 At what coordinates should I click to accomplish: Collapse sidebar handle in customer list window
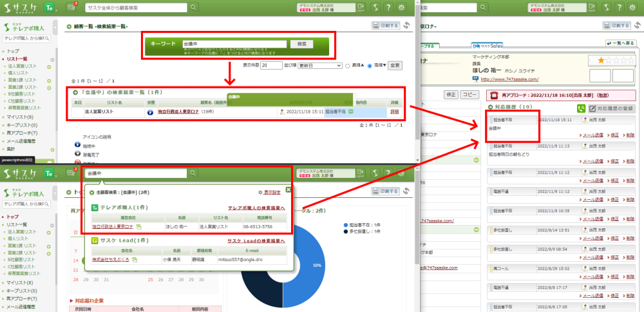pyautogui.click(x=55, y=28)
